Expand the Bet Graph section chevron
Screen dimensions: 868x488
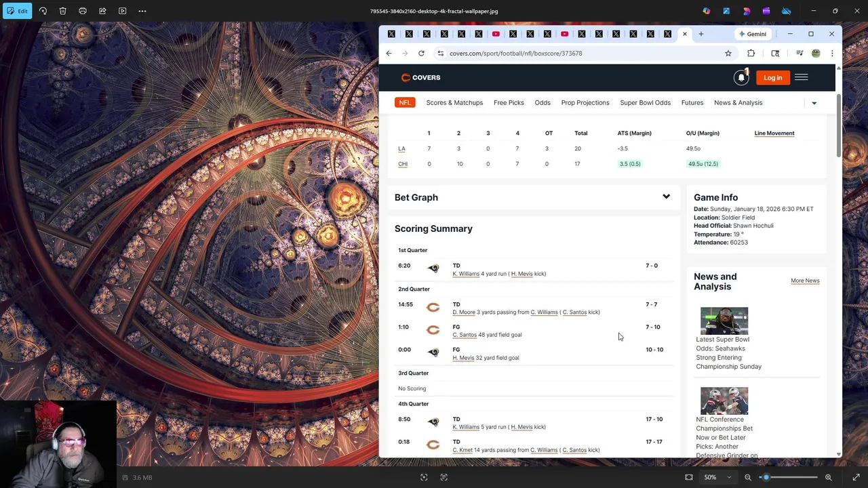pyautogui.click(x=666, y=197)
